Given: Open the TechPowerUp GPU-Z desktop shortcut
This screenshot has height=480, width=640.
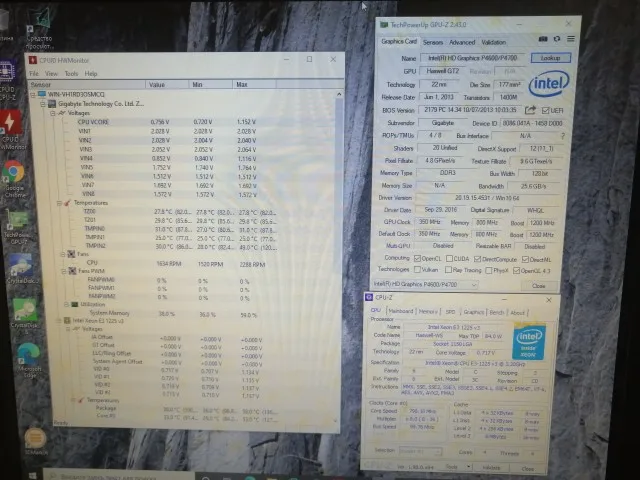Looking at the screenshot, I should pyautogui.click(x=16, y=228).
